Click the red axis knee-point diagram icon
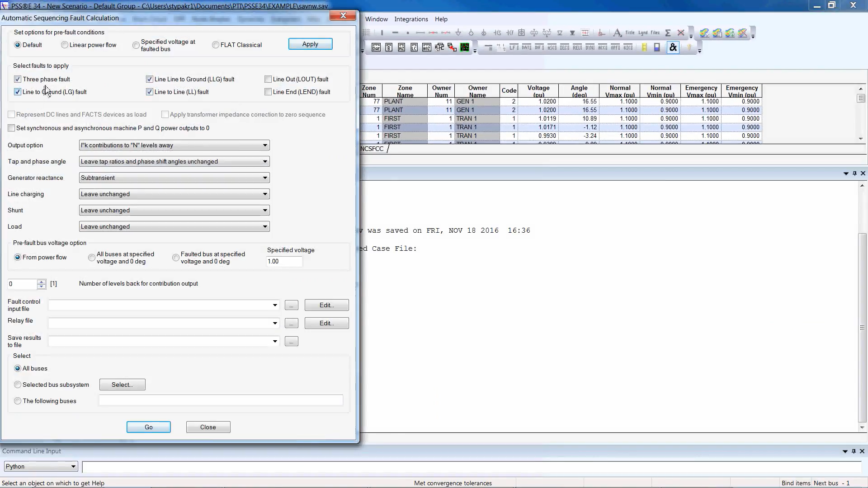868x488 pixels. (x=601, y=33)
